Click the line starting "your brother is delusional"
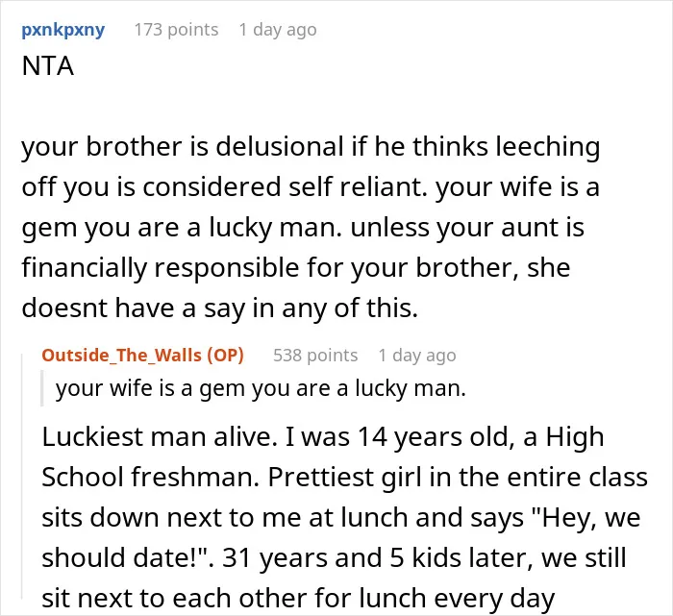This screenshot has width=673, height=616. pyautogui.click(x=311, y=147)
